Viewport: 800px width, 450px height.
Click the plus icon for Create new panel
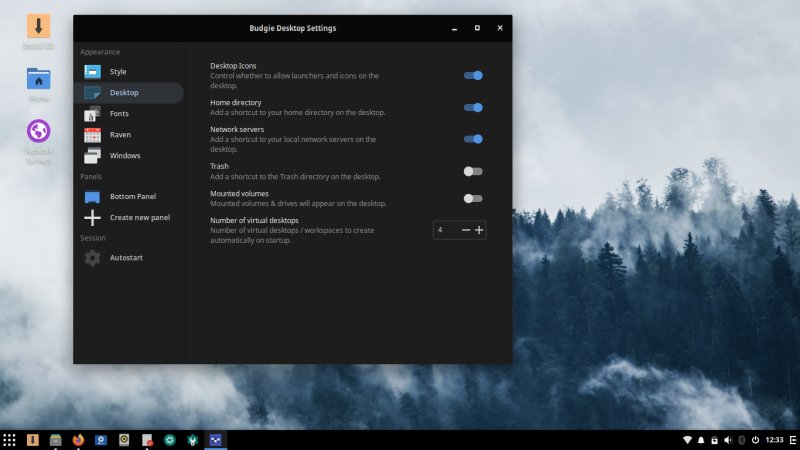pyautogui.click(x=92, y=217)
